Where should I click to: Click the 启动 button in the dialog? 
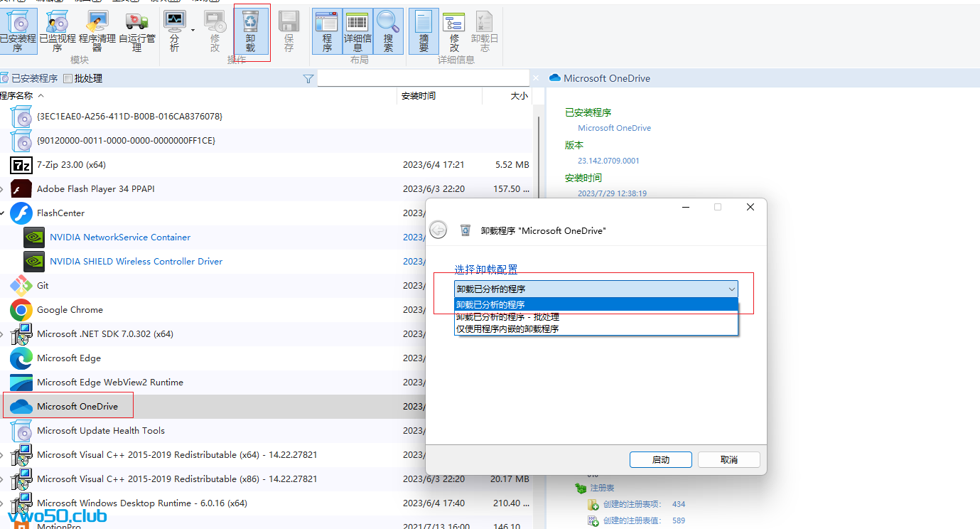point(660,459)
